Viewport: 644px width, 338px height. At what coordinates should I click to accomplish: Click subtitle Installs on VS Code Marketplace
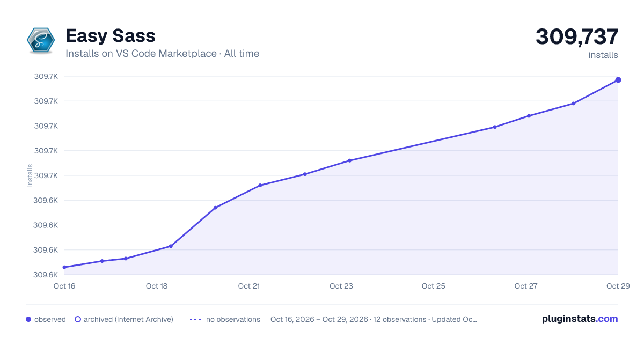(141, 54)
